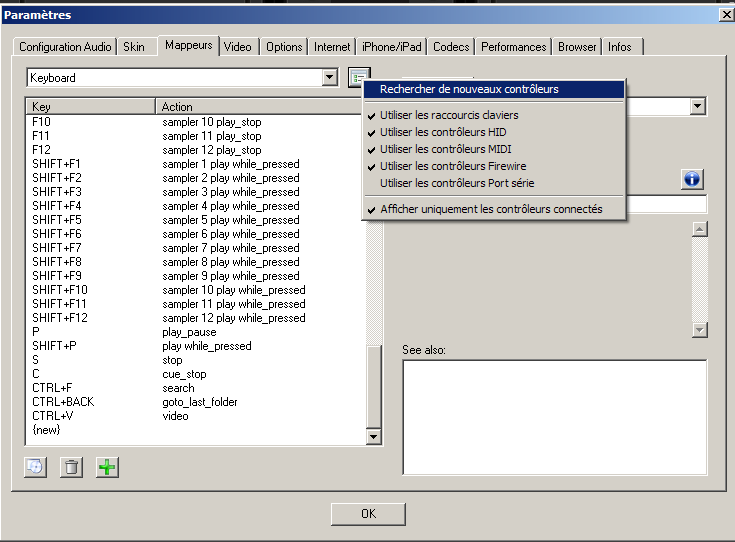735x542 pixels.
Task: Close the Paramètres dialog window
Action: tap(725, 14)
